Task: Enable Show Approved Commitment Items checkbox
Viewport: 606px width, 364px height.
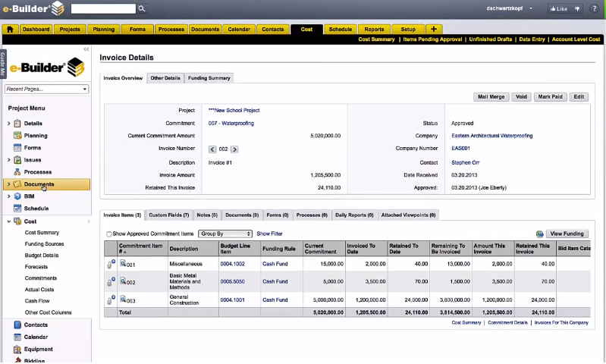Action: tap(109, 234)
